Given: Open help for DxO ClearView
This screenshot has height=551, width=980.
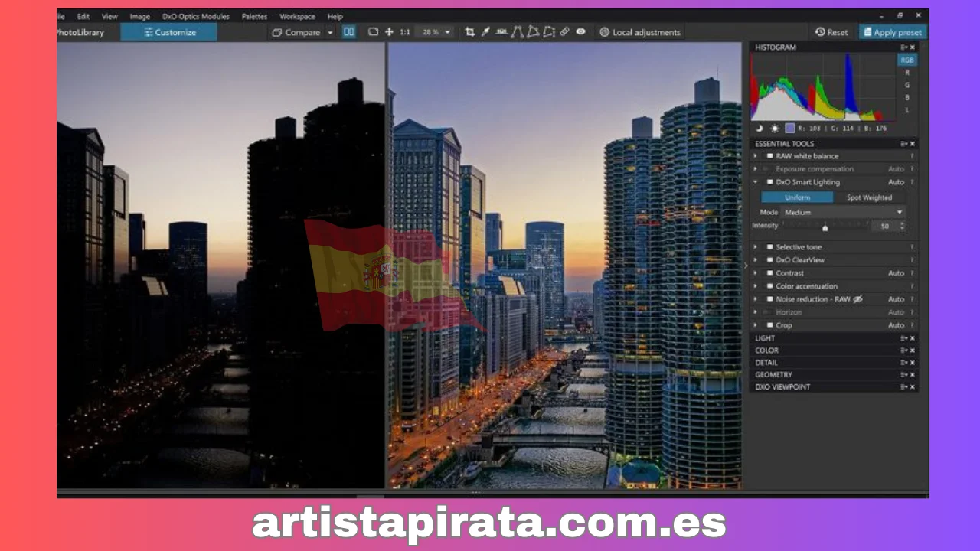Looking at the screenshot, I should click(912, 260).
